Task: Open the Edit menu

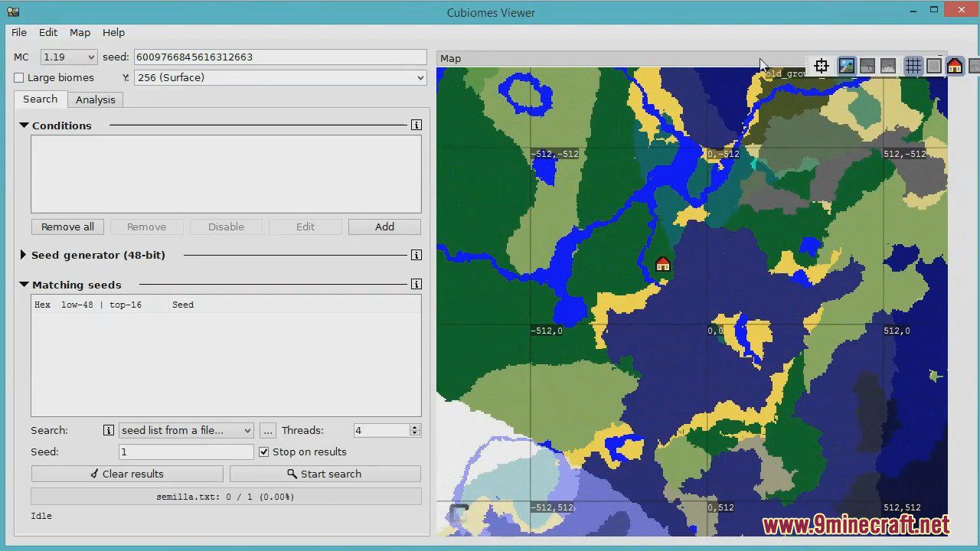Action: (48, 32)
